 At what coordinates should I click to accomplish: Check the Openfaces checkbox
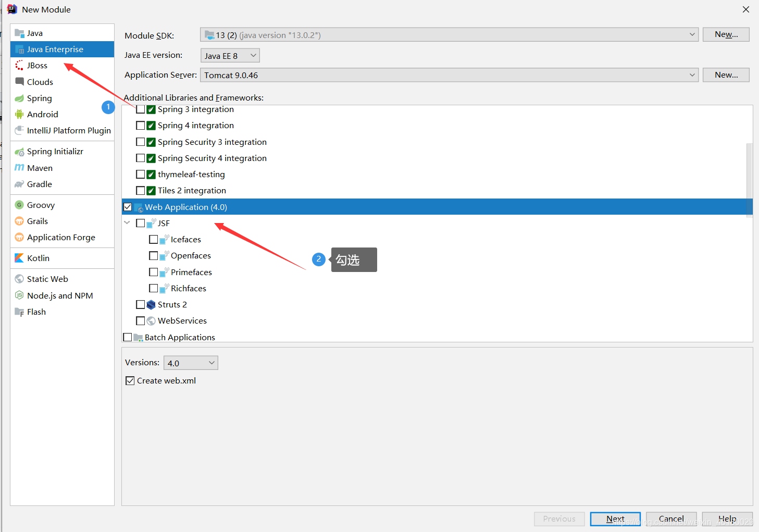(x=154, y=256)
